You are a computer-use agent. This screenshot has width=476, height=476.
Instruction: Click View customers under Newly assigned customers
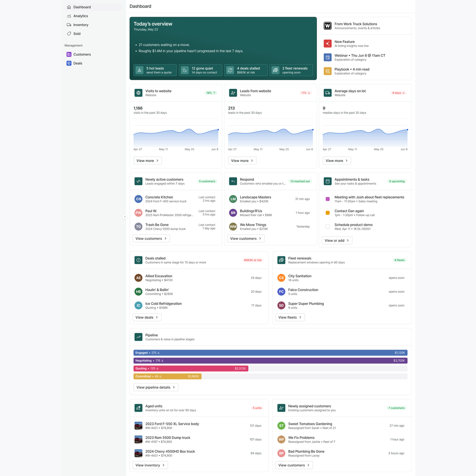pos(294,465)
